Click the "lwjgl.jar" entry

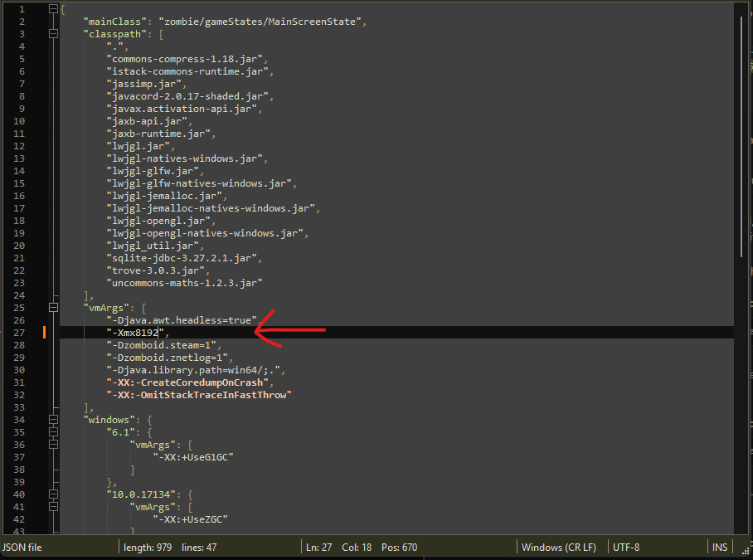[138, 146]
